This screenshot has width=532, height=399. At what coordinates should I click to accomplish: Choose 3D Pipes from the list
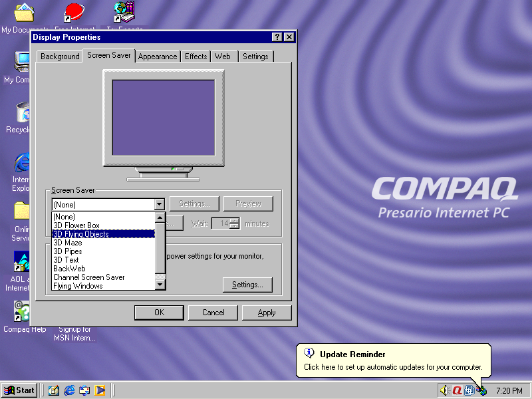point(104,251)
